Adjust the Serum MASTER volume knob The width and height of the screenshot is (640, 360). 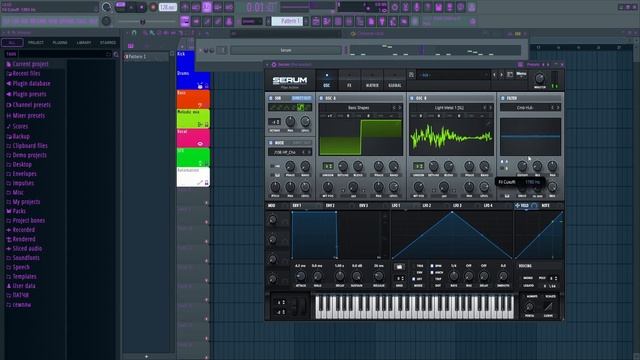point(539,78)
